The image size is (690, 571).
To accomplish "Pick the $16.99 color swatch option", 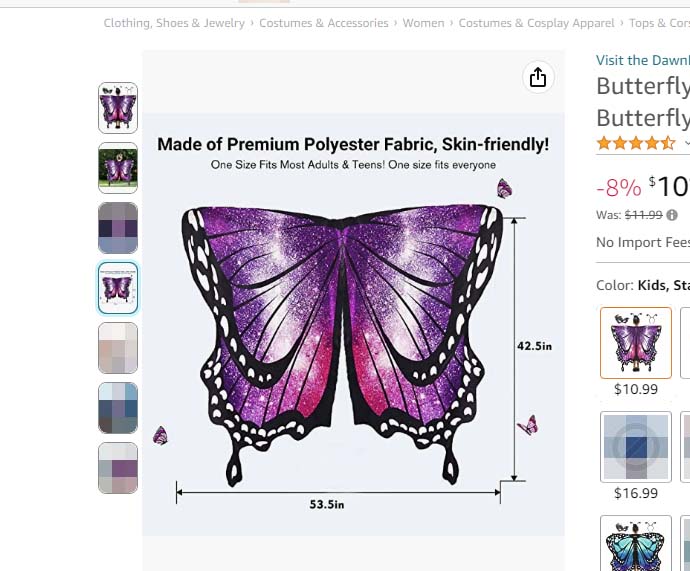I will tap(636, 446).
